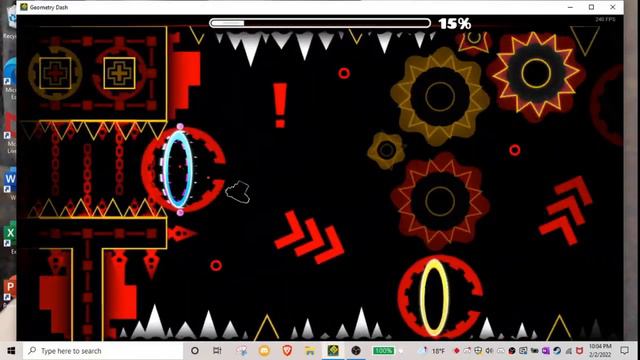Open Task View on the taskbar

coord(217,351)
